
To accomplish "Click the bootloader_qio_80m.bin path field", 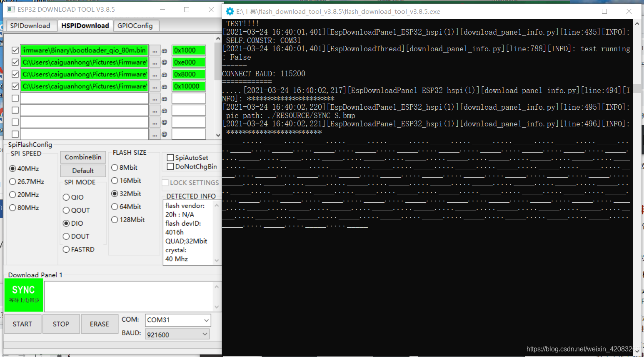I will point(84,50).
